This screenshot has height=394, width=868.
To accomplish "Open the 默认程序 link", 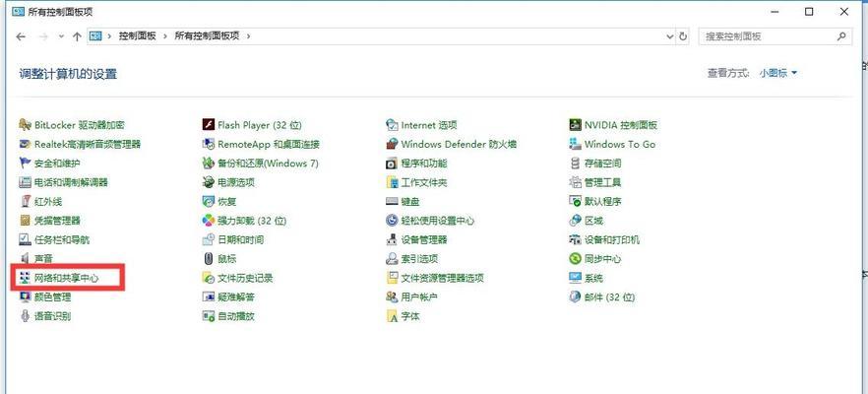I will click(603, 202).
